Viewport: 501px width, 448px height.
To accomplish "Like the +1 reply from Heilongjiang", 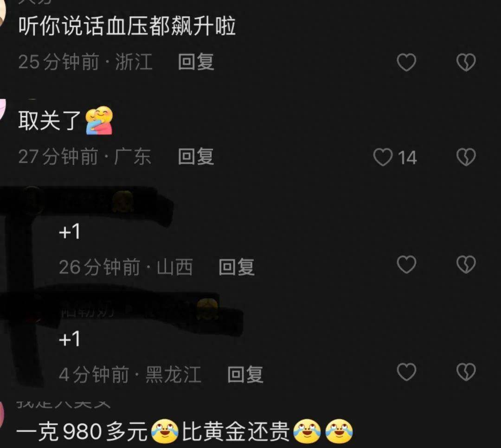I will point(406,372).
